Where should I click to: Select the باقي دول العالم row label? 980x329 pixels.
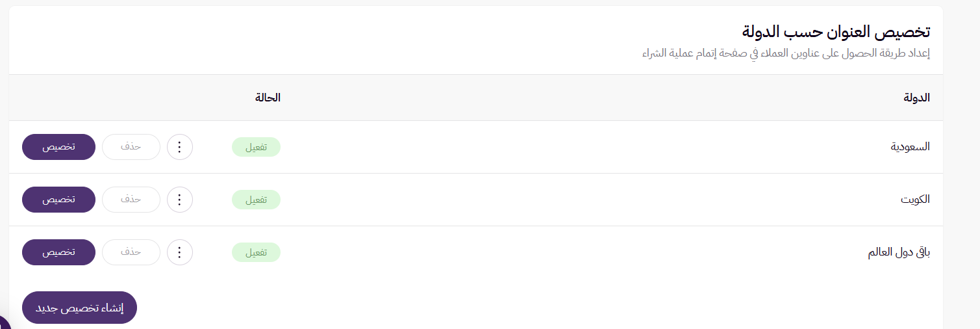(x=899, y=252)
